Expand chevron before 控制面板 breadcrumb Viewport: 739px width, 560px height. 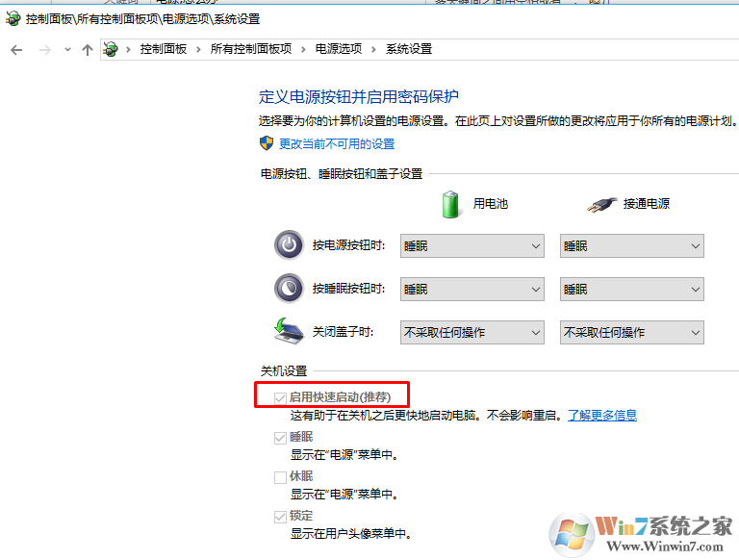click(x=128, y=49)
